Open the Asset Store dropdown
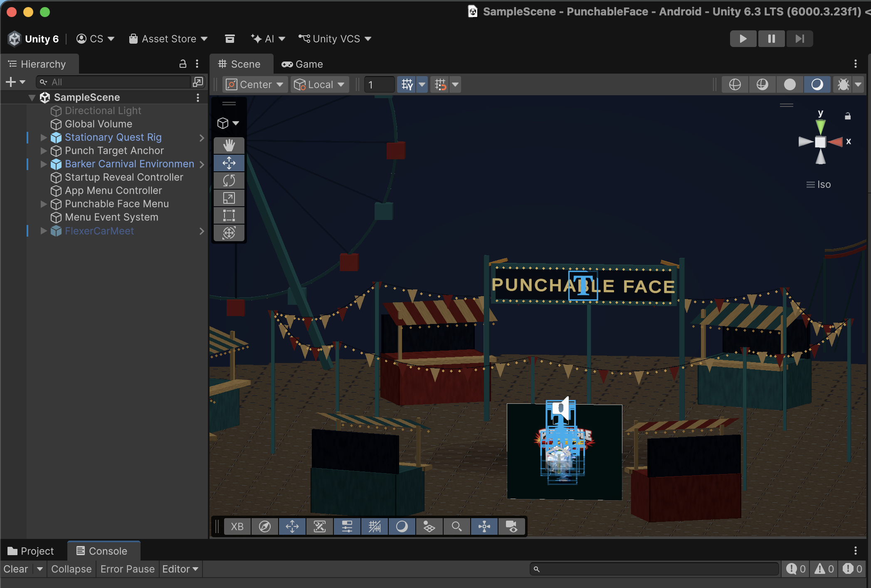 point(168,39)
